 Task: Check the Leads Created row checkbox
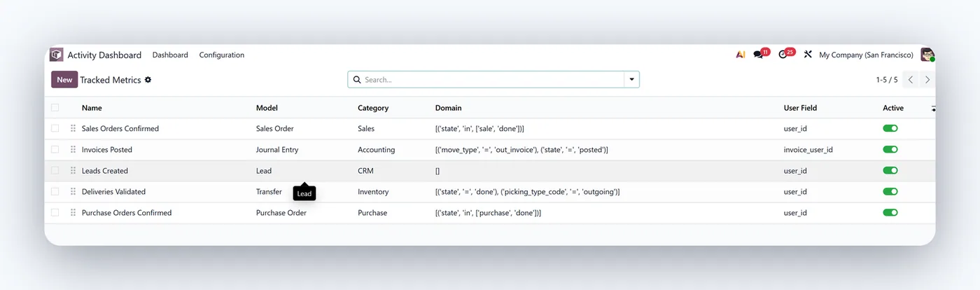pos(55,171)
